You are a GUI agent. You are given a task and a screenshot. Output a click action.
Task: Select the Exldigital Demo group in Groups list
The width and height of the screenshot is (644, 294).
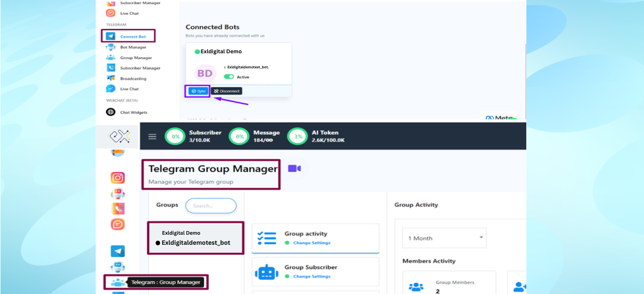(x=196, y=238)
